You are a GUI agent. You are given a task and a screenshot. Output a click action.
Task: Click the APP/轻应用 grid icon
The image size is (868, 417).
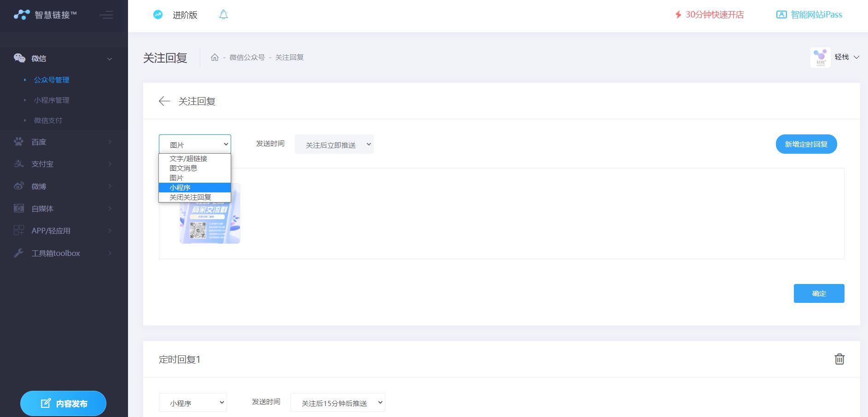point(19,231)
